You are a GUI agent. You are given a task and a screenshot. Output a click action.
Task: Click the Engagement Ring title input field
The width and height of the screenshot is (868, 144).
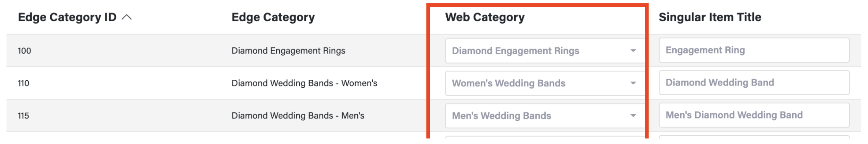[x=754, y=51]
